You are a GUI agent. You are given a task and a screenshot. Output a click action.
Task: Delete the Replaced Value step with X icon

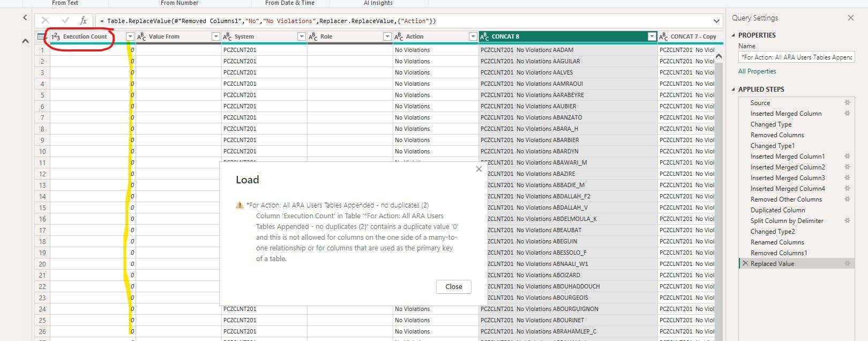(x=745, y=263)
